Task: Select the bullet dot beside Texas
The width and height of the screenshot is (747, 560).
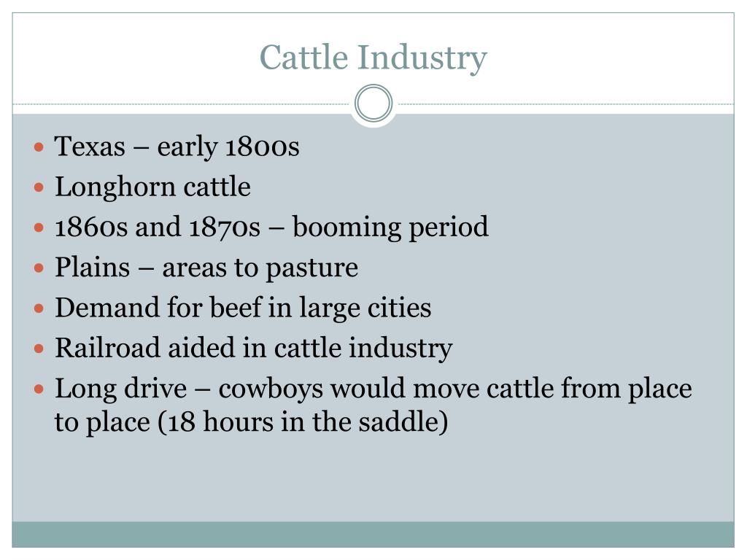Action: pyautogui.click(x=39, y=147)
